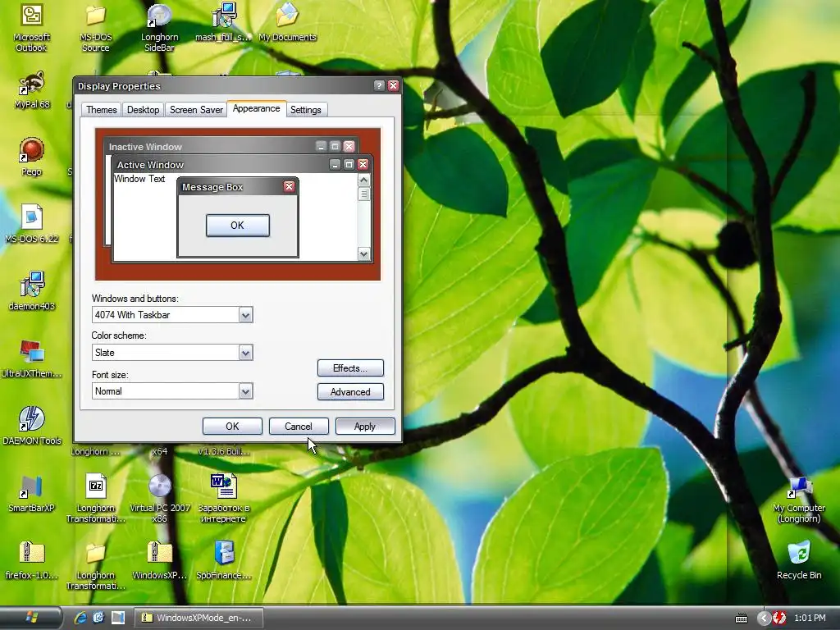
Task: Click the 1:01 PM taskbar clock
Action: point(810,618)
